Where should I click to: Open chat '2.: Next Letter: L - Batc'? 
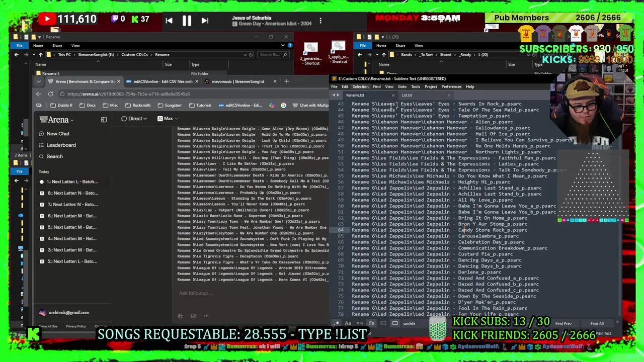point(72,261)
